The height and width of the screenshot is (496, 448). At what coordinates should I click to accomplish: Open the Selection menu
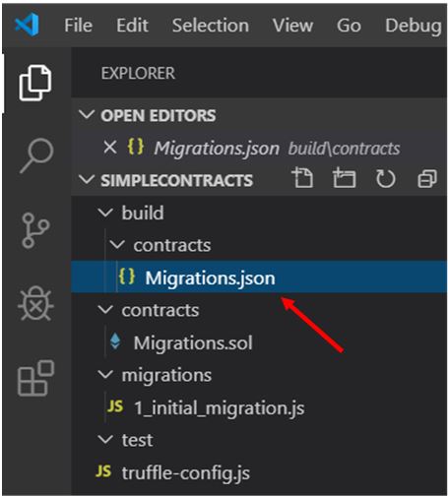pos(211,26)
